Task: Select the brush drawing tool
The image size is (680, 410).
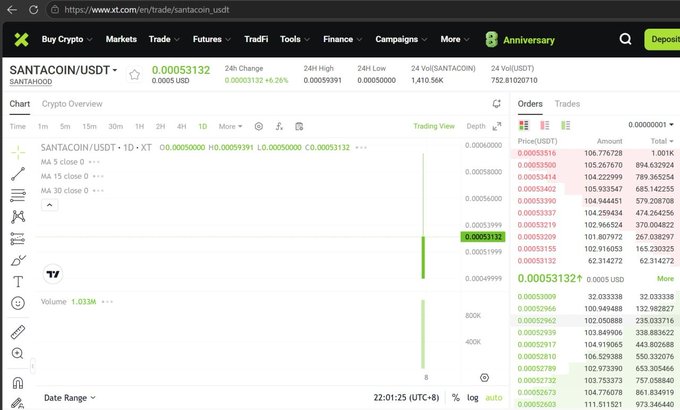Action: [18, 260]
